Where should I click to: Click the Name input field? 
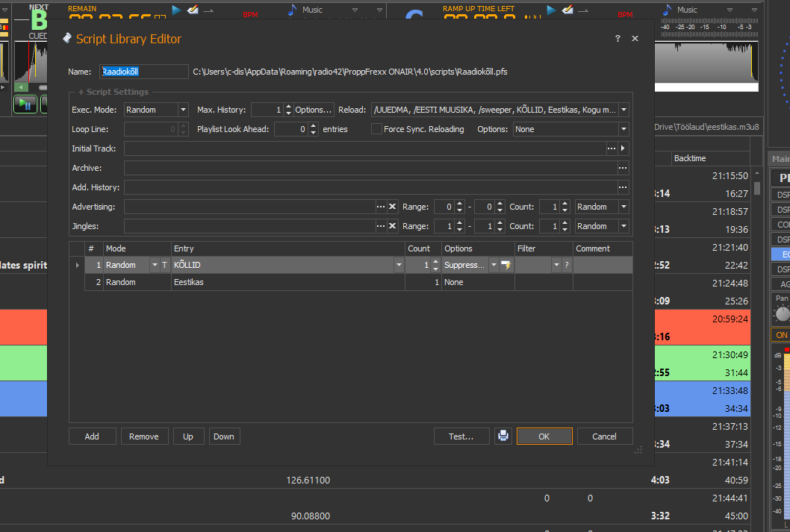144,72
